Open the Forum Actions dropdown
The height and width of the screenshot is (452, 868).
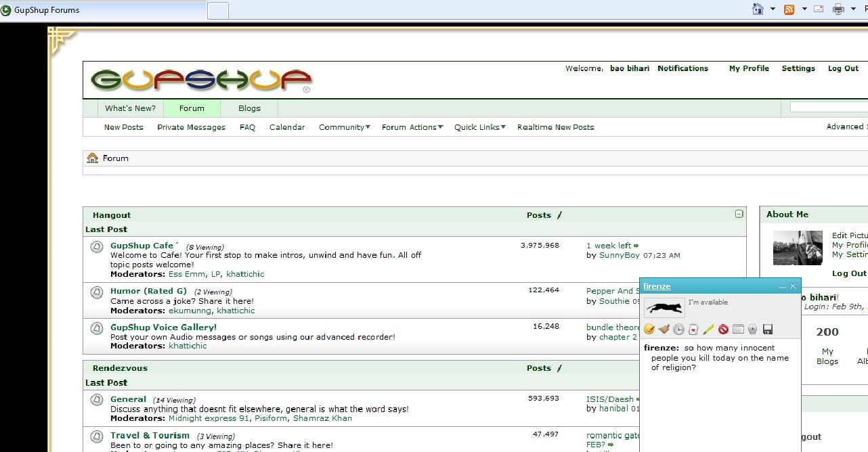pyautogui.click(x=412, y=127)
